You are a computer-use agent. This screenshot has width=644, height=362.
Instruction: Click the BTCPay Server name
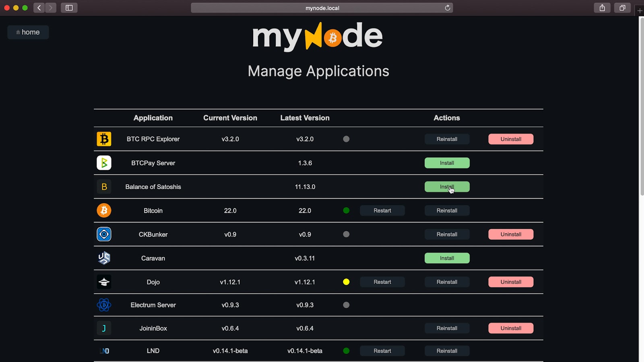[153, 163]
